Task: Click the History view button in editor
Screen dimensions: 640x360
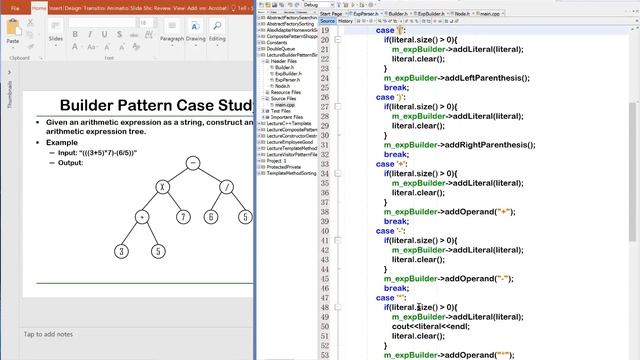Action: [x=345, y=21]
